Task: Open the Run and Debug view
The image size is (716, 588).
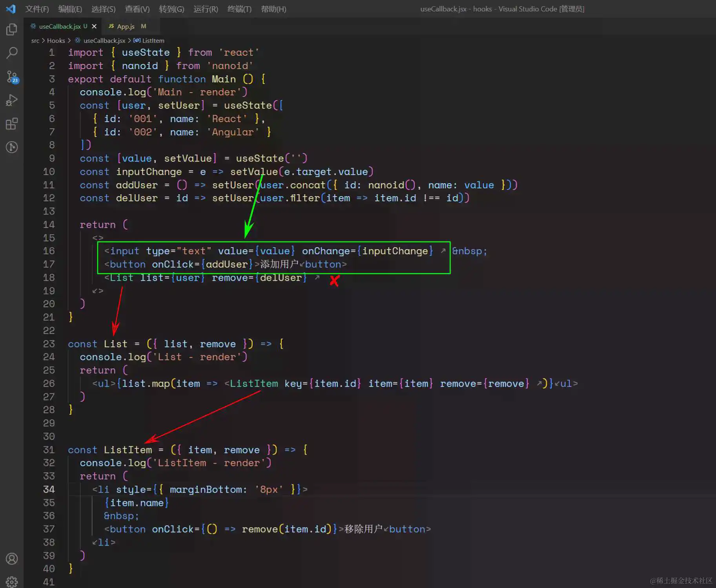Action: point(12,100)
